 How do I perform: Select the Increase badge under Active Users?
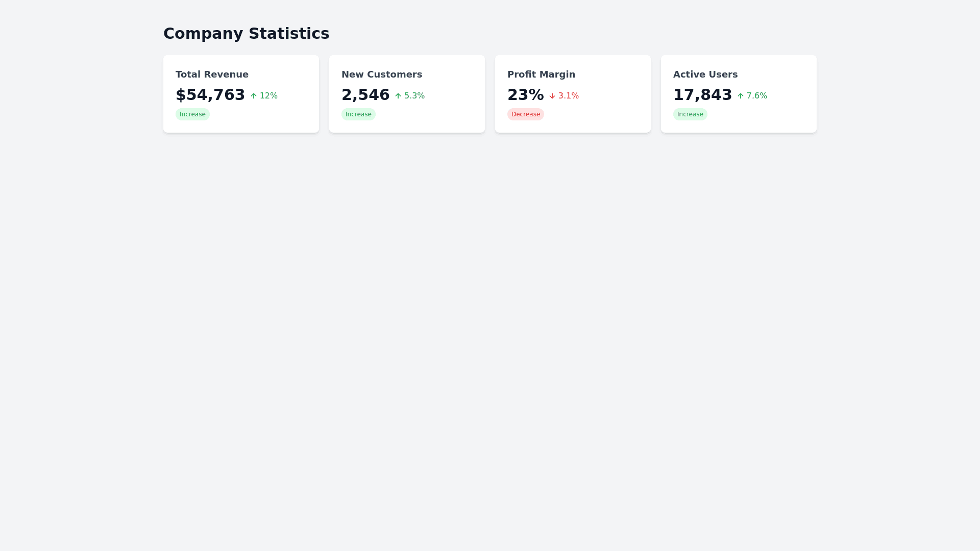coord(690,114)
